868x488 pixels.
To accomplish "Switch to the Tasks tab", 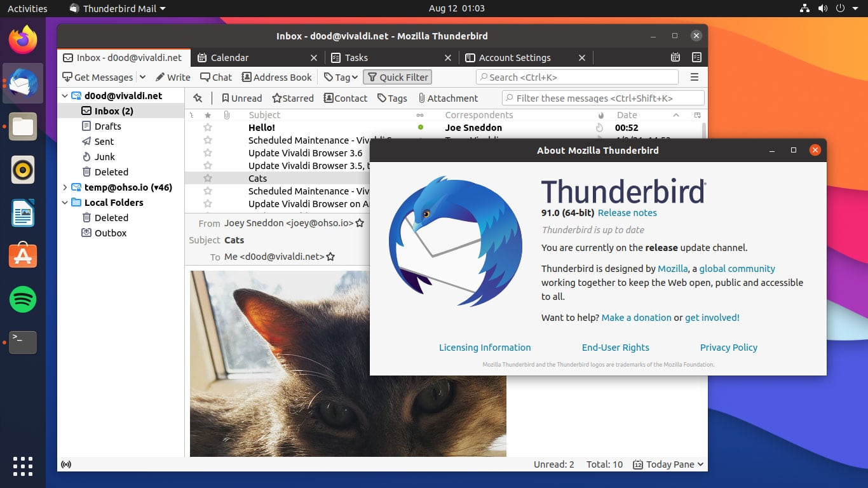I will 391,57.
